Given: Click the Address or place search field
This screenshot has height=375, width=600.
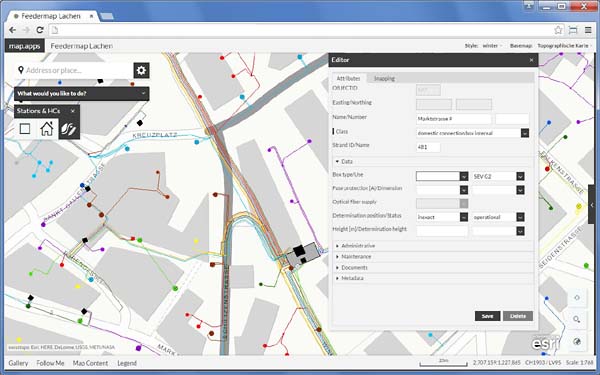Looking at the screenshot, I should (75, 70).
